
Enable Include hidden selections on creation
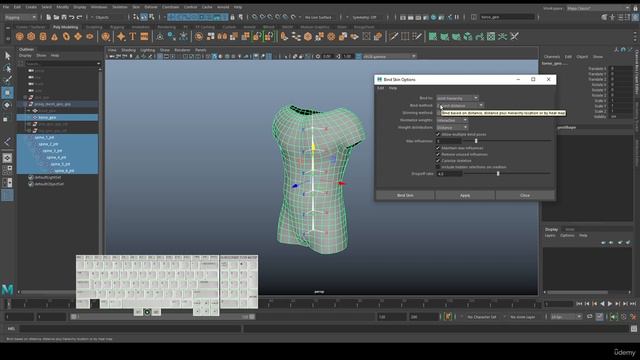tap(438, 167)
